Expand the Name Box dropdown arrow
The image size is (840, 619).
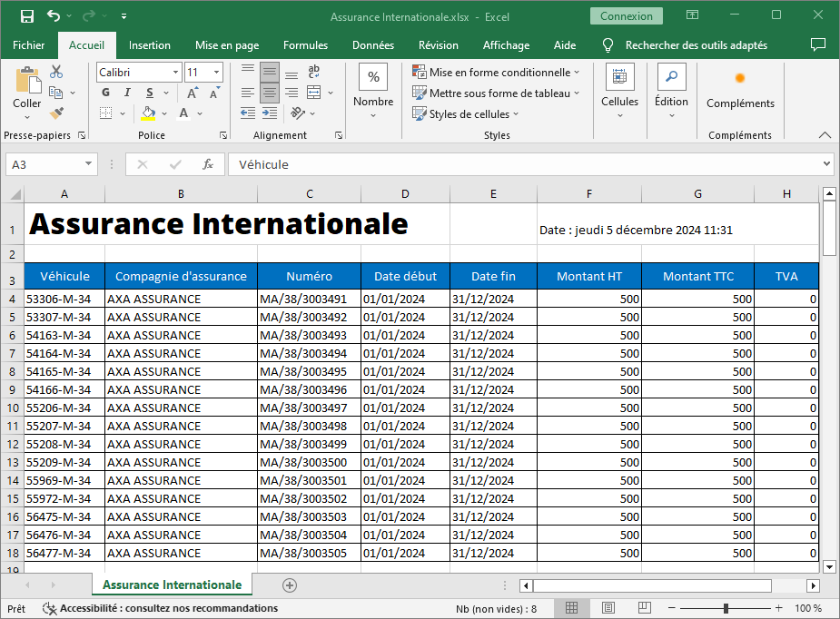pos(88,164)
